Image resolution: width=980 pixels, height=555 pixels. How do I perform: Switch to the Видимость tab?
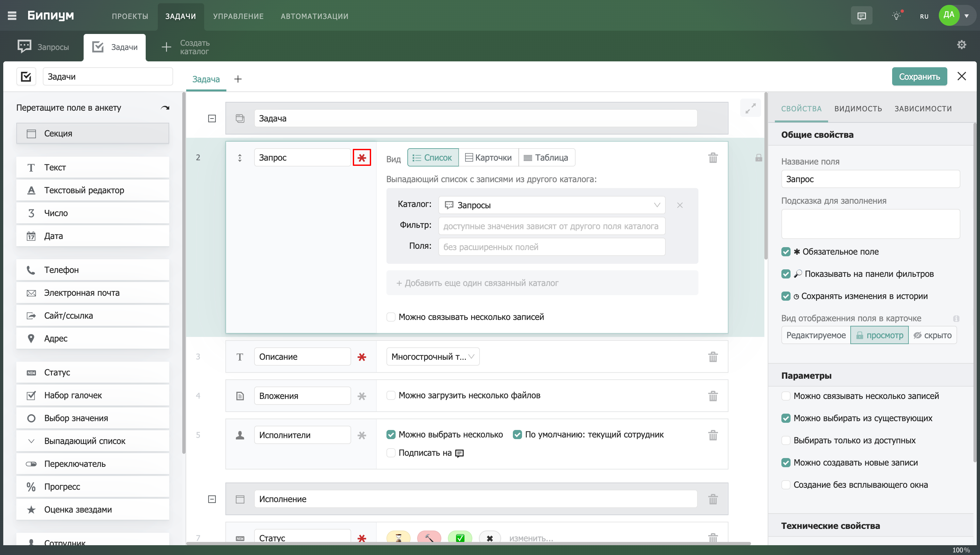click(x=858, y=109)
